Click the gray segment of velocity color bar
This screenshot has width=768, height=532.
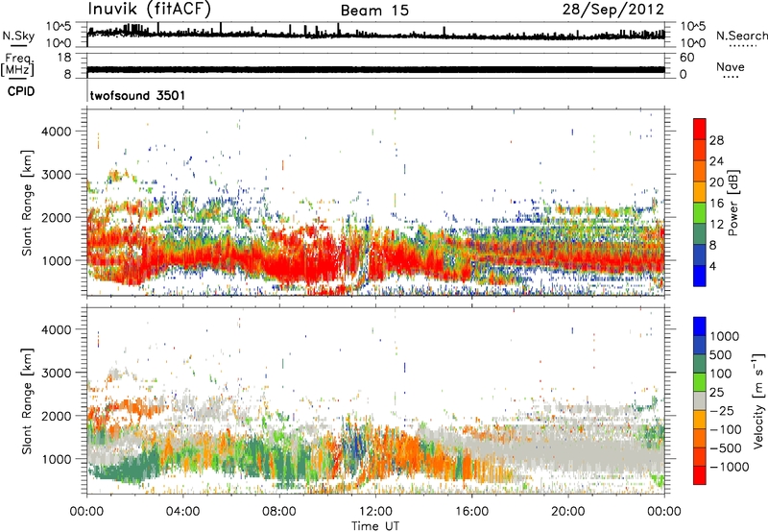click(700, 401)
